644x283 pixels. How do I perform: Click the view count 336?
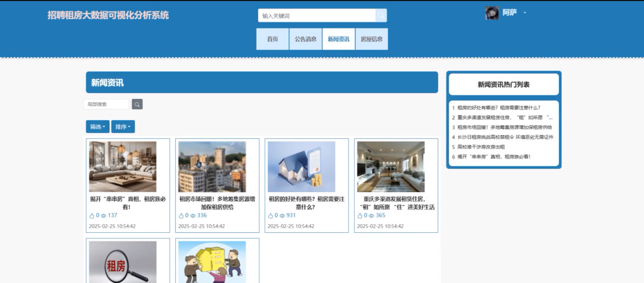[x=202, y=216]
